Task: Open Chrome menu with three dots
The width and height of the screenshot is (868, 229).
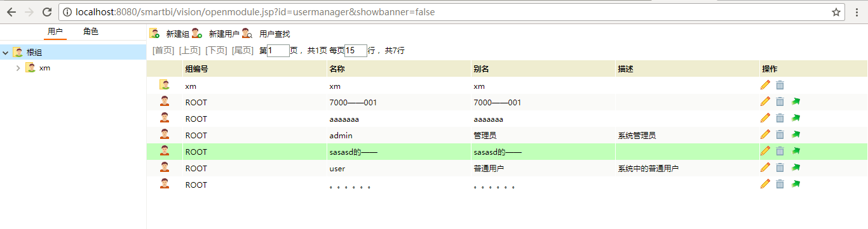Action: click(856, 12)
